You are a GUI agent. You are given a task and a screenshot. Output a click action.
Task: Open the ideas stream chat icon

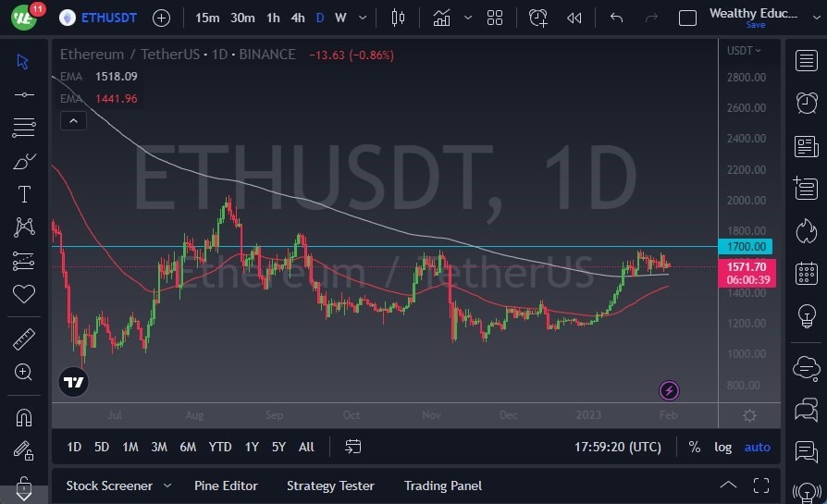[807, 452]
